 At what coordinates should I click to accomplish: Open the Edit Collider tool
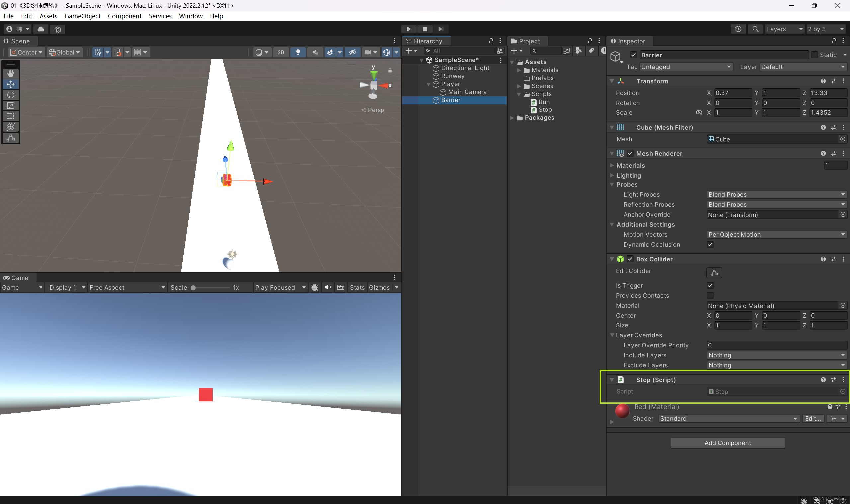[714, 273]
